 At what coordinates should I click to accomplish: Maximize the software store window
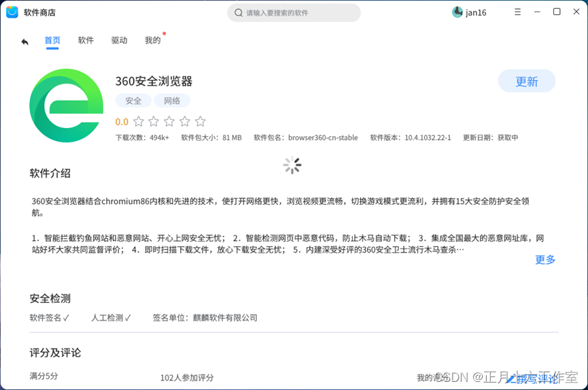557,12
